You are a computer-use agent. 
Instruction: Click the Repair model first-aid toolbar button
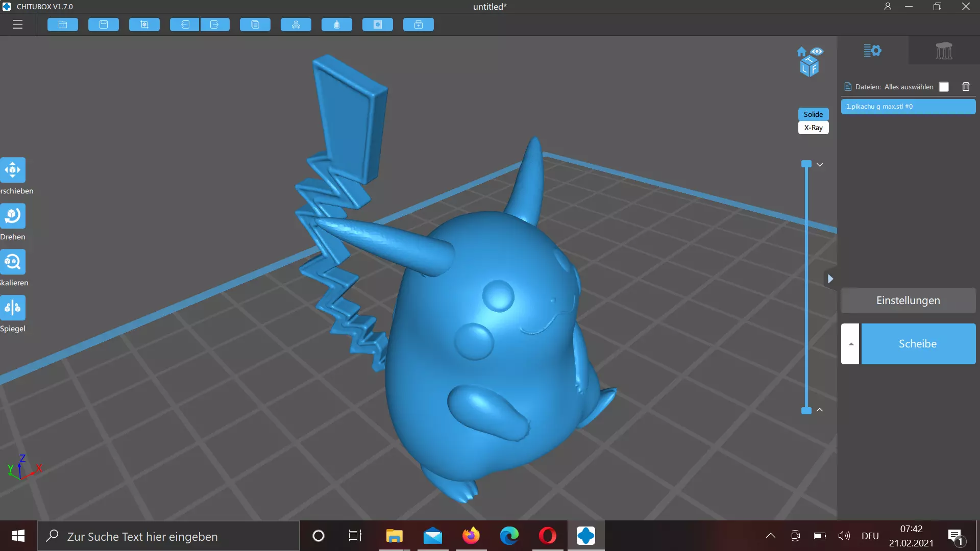(419, 24)
